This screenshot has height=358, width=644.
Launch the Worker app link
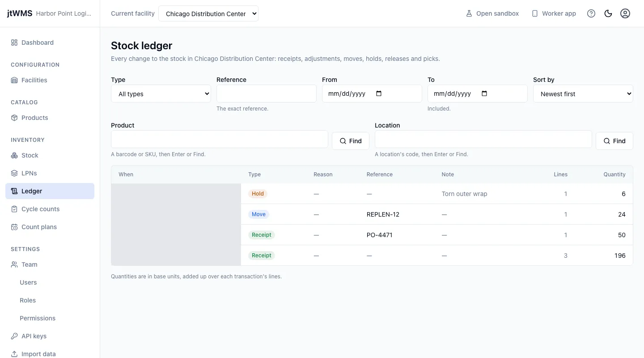point(554,13)
